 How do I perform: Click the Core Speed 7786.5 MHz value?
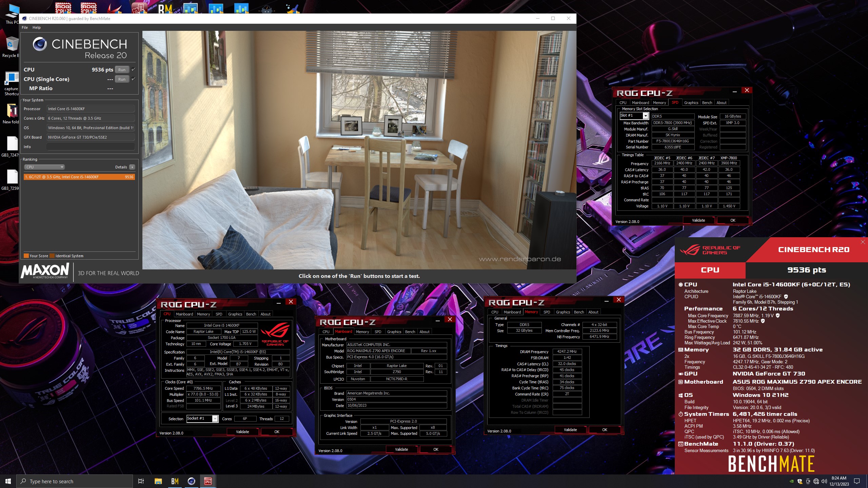[x=203, y=388]
